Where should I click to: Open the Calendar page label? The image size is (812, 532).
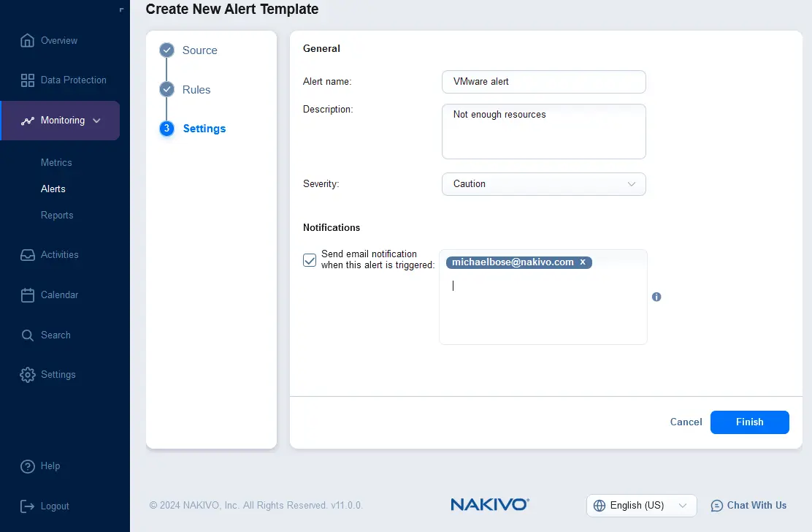pos(60,294)
